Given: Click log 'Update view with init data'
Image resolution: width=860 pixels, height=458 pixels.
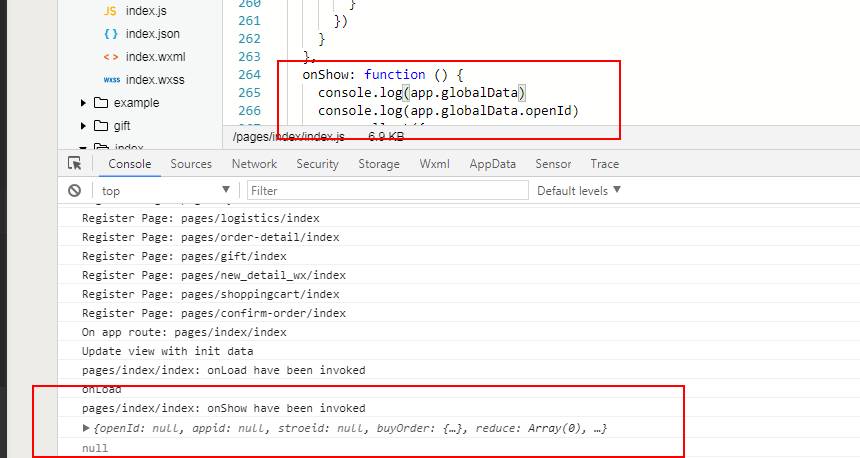Looking at the screenshot, I should click(168, 351).
